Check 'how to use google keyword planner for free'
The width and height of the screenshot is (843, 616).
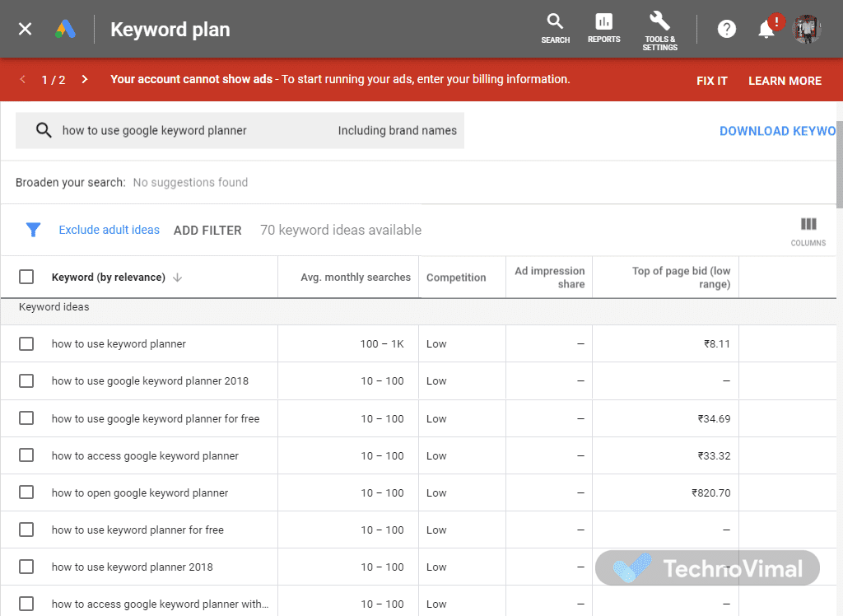pyautogui.click(x=26, y=418)
